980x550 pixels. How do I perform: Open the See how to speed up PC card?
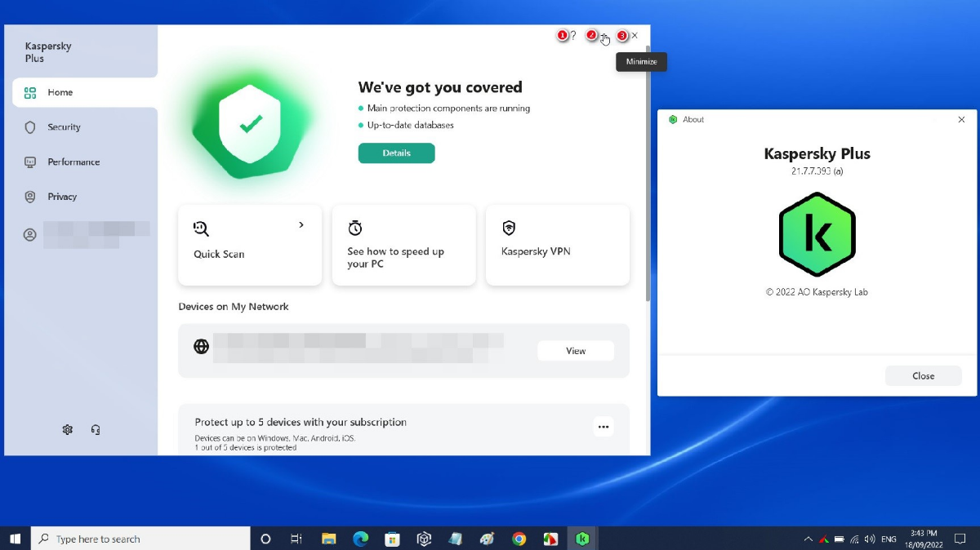(403, 245)
